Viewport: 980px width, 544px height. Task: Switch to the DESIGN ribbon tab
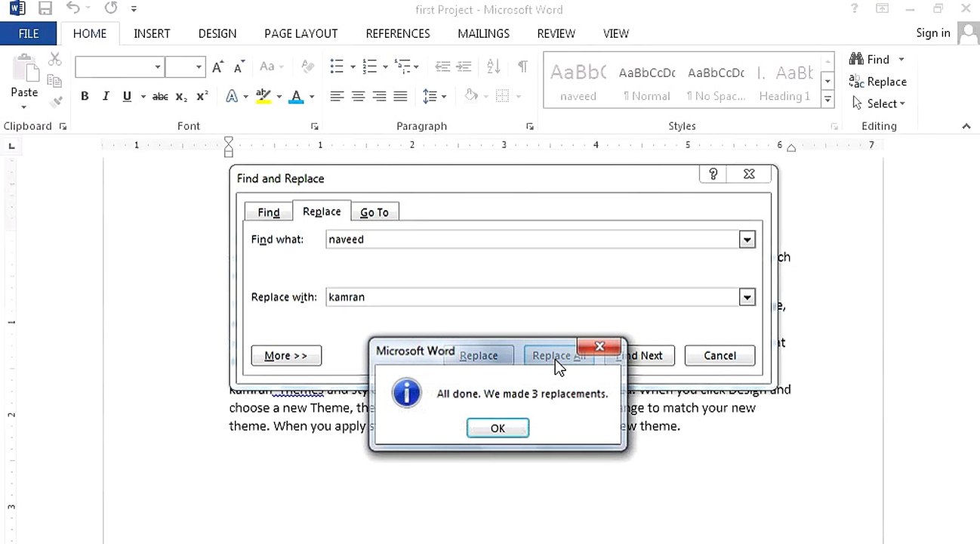tap(217, 33)
